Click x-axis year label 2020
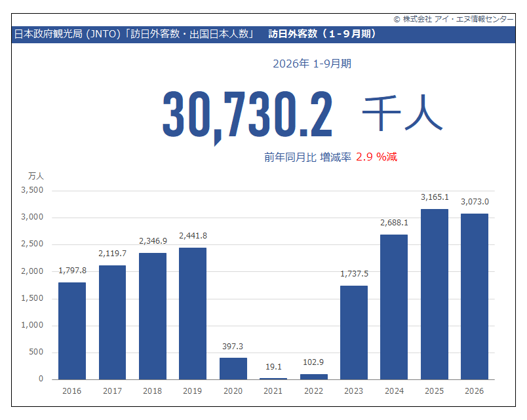The image size is (527, 420). [233, 391]
